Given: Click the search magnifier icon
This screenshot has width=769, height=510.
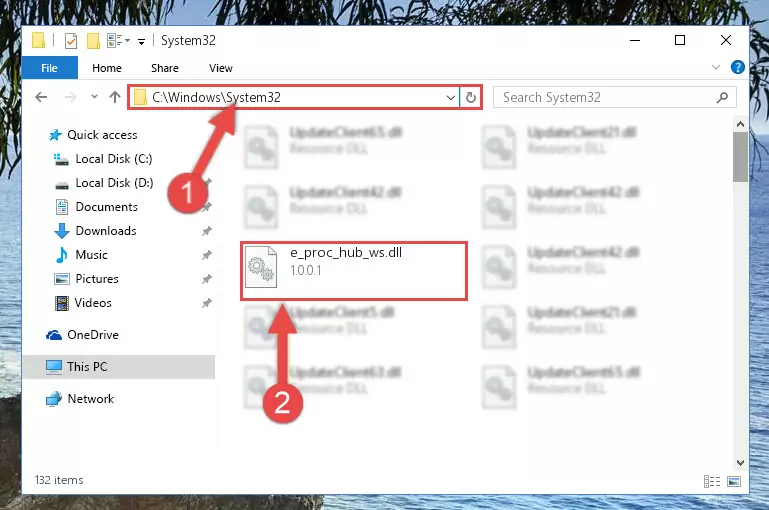Looking at the screenshot, I should (722, 98).
